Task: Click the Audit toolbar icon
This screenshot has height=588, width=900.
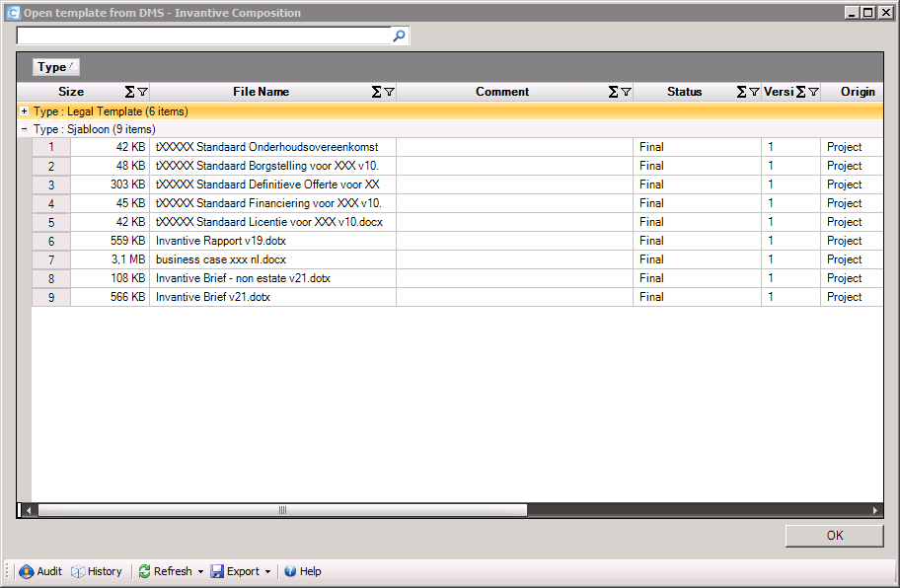Action: point(27,571)
